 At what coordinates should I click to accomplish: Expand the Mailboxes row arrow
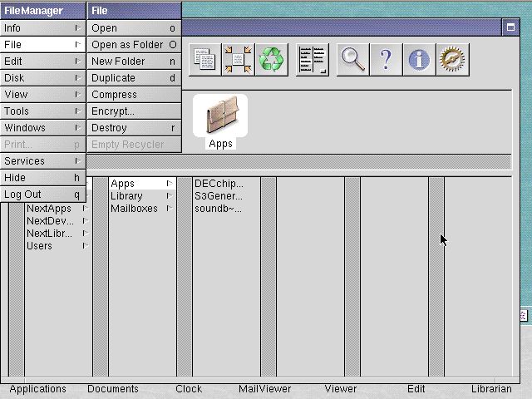(x=170, y=209)
